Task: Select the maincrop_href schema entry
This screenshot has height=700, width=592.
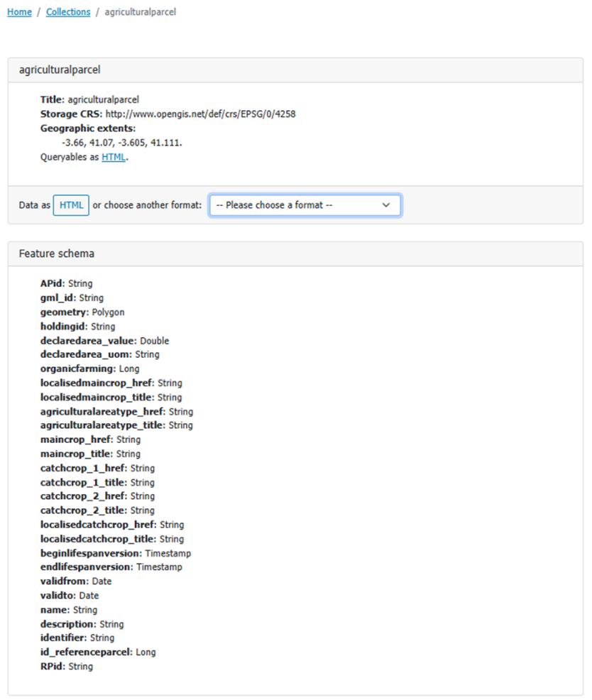Action: click(90, 439)
